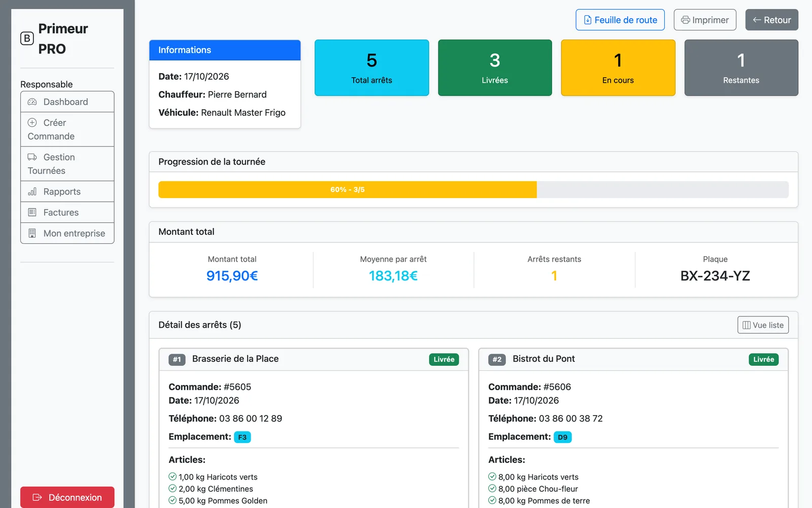
Task: Click the Feuille de route file icon
Action: click(x=588, y=20)
